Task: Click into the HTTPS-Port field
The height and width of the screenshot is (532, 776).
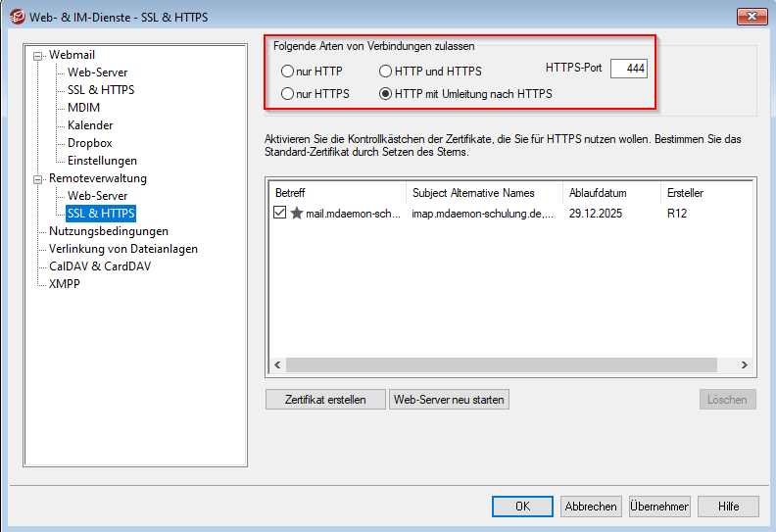Action: pos(628,69)
